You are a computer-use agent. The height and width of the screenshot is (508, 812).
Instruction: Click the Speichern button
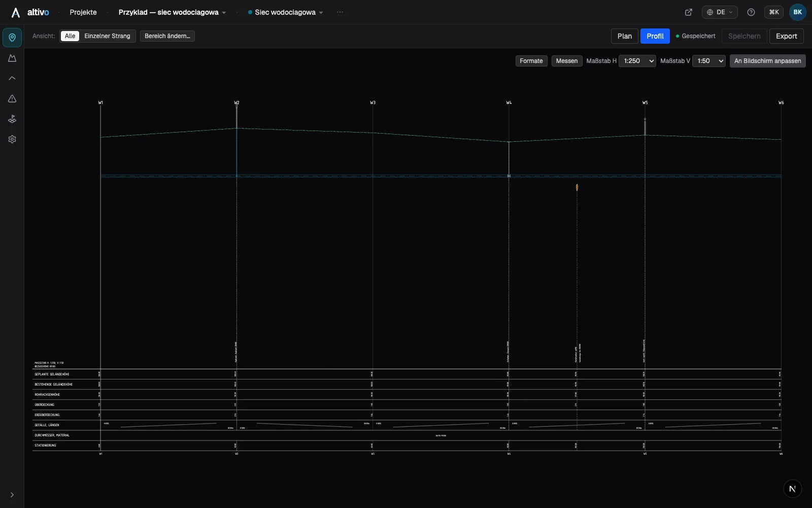(745, 36)
